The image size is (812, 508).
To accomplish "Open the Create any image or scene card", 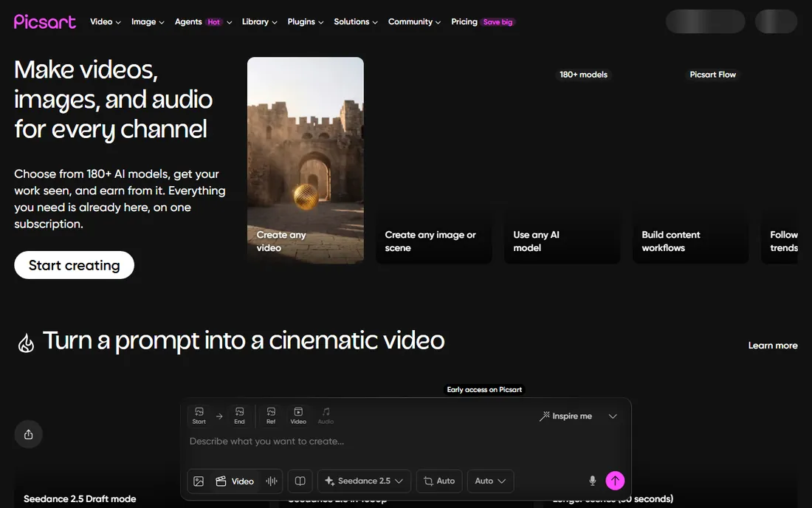I will point(434,160).
